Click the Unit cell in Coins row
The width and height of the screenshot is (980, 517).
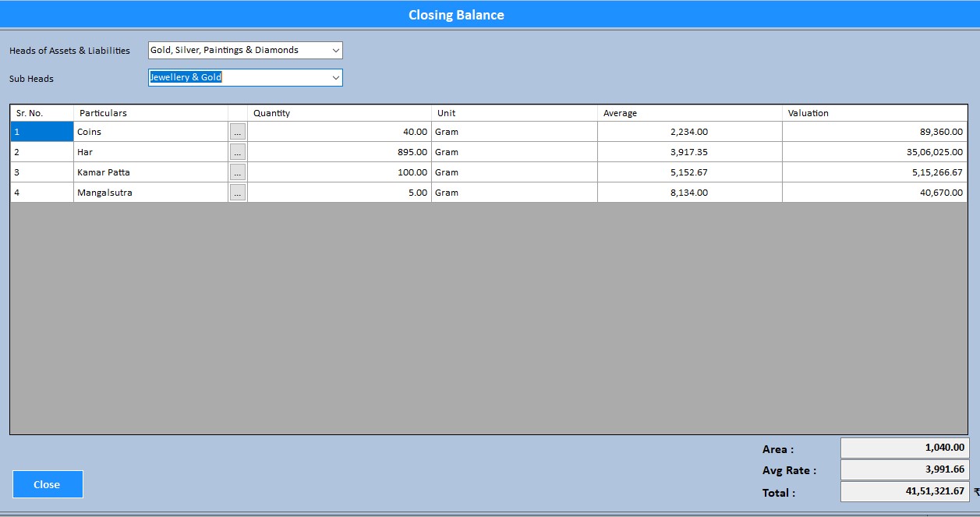pyautogui.click(x=515, y=132)
